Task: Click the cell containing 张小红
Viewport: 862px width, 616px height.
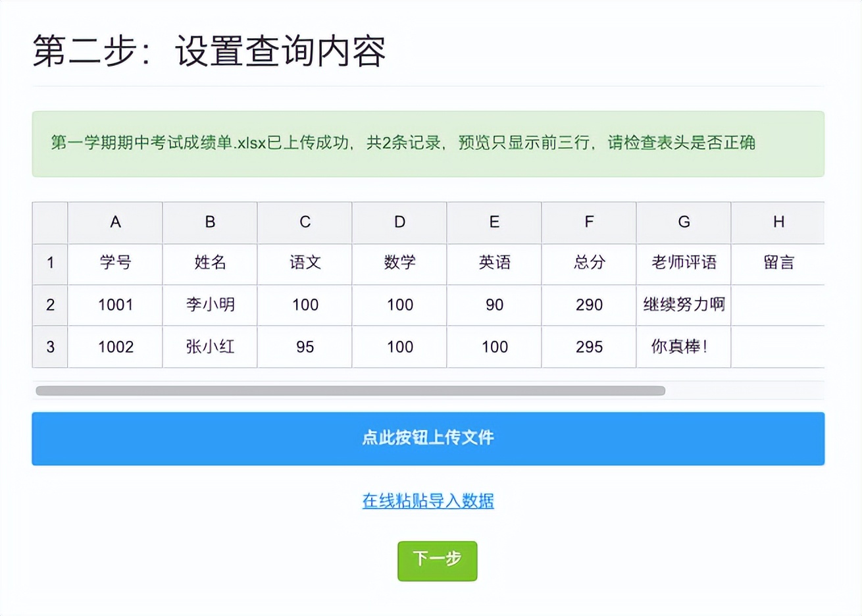Action: point(209,347)
